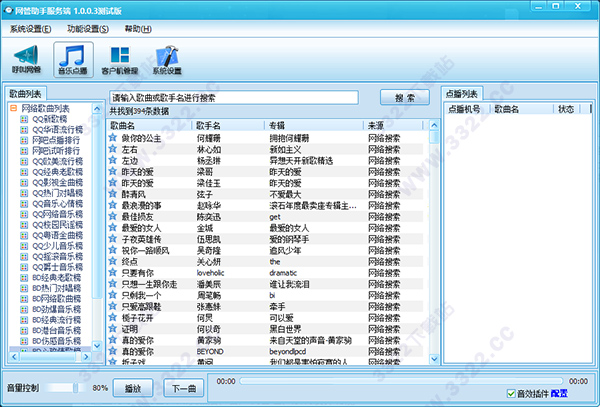Collapse the 网络歌曲列表 tree node
Image resolution: width=600 pixels, height=407 pixels.
tap(13, 108)
